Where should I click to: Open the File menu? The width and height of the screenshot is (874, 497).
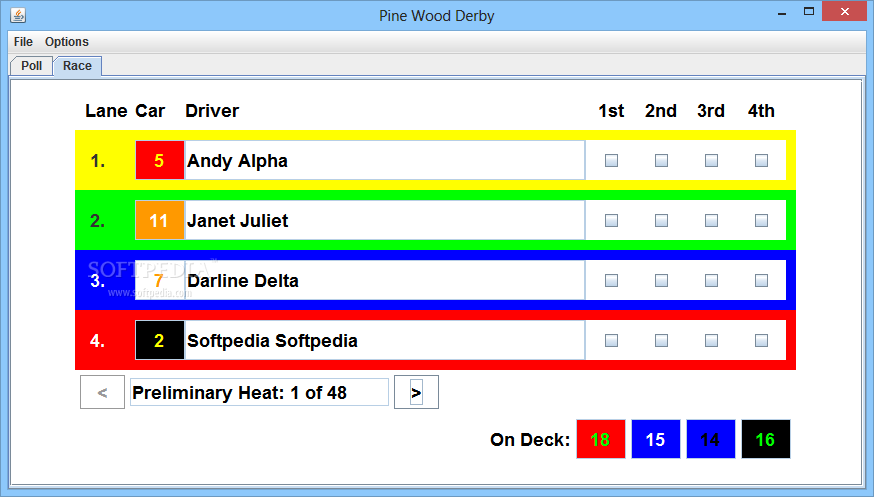coord(23,42)
